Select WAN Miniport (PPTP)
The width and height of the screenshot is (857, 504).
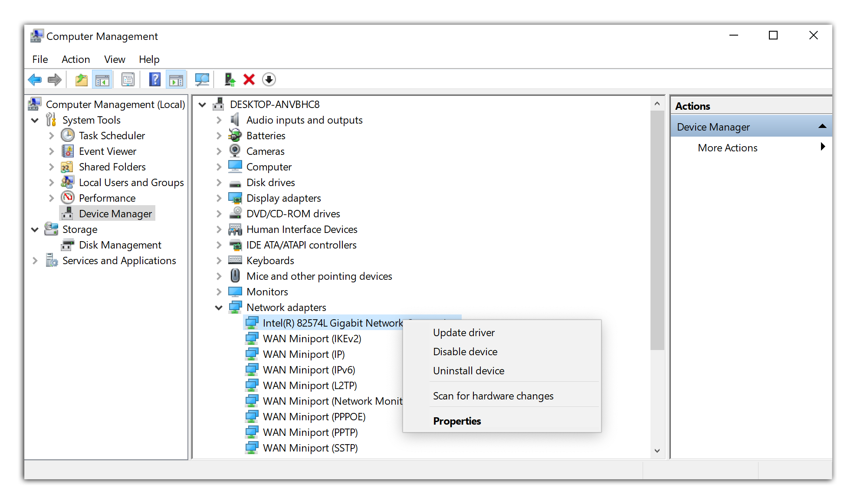pos(310,432)
